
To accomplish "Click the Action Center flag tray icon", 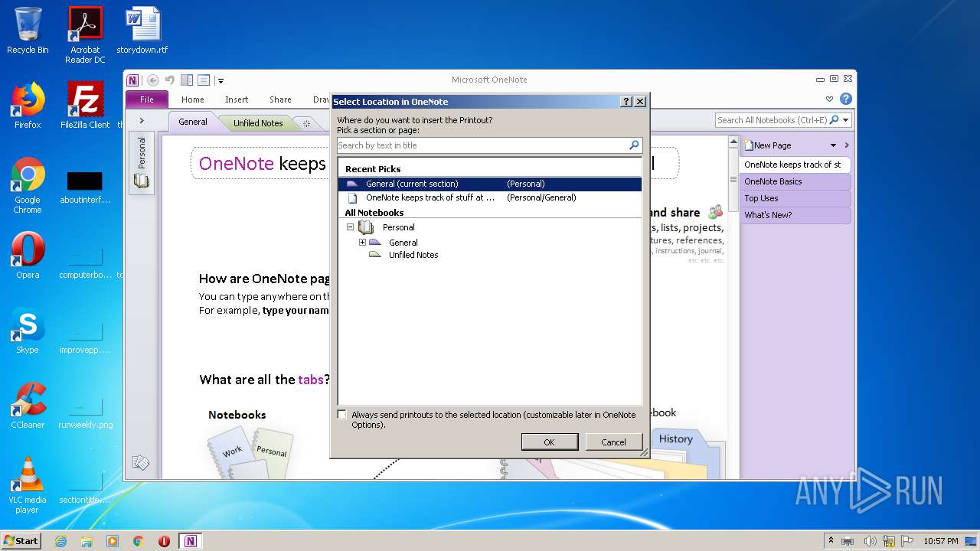I will pyautogui.click(x=906, y=541).
